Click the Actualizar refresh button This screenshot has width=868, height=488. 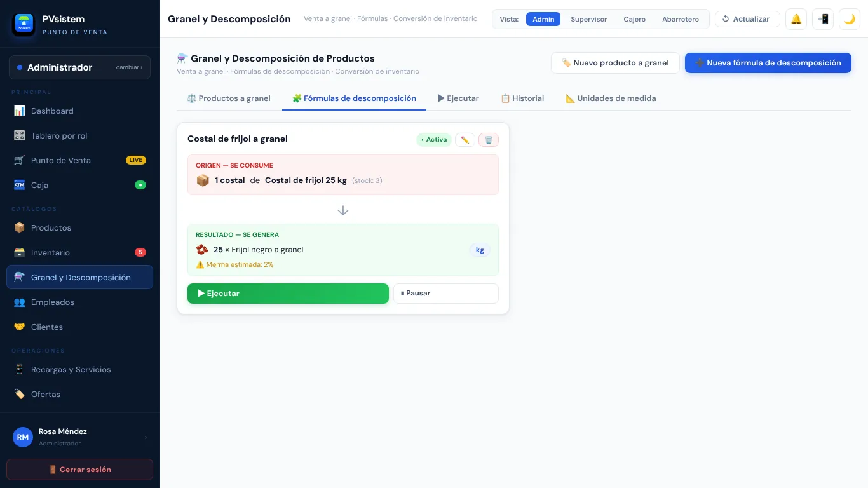pyautogui.click(x=747, y=19)
